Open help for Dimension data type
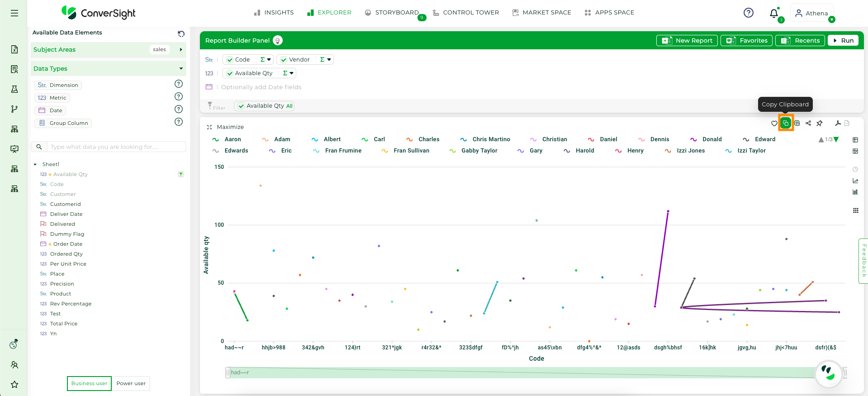 tap(179, 84)
